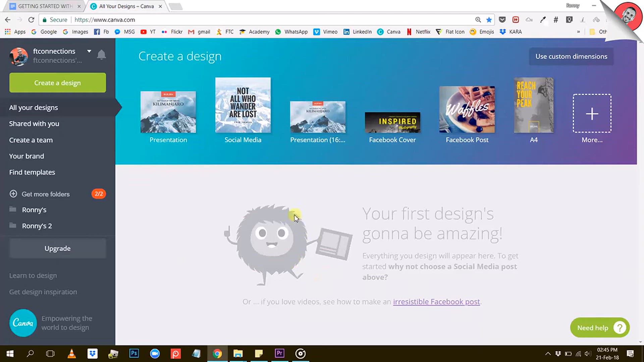Image resolution: width=644 pixels, height=362 pixels.
Task: Choose the Presentation Kilimanjaro template
Action: (x=168, y=112)
